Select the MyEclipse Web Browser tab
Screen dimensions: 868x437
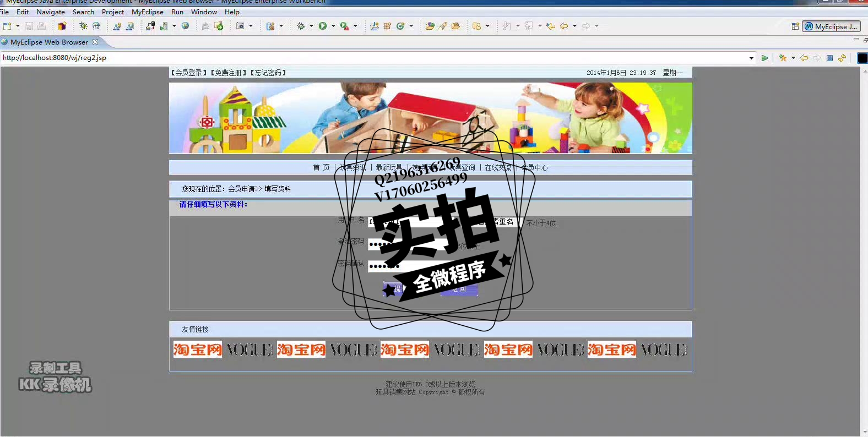(49, 42)
